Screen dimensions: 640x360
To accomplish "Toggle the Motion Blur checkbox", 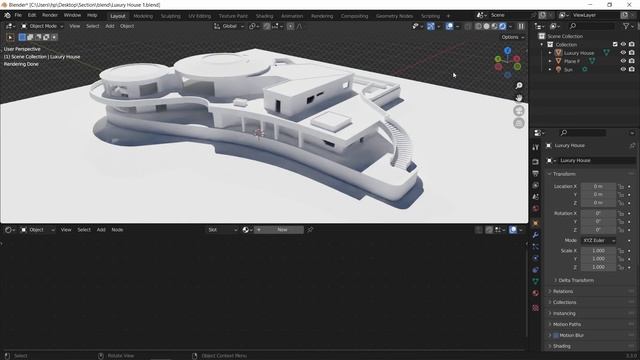I will [x=556, y=336].
